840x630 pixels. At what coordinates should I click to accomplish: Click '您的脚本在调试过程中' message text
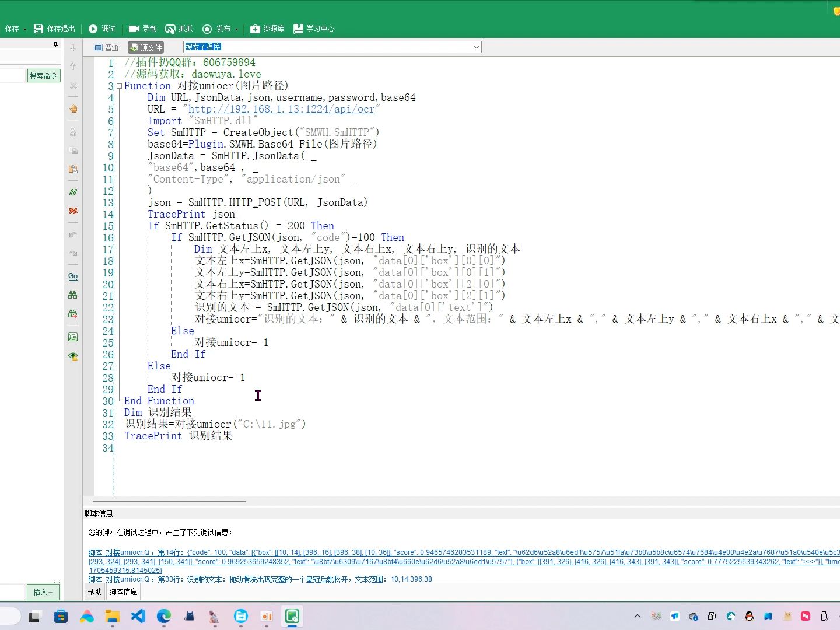[160, 532]
